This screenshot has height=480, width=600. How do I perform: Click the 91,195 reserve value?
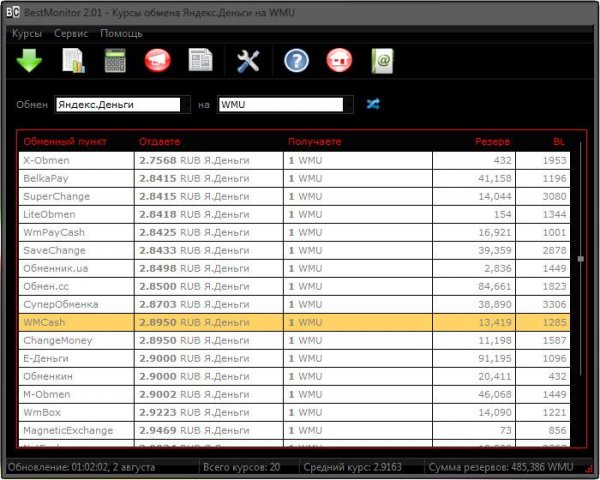[x=494, y=358]
